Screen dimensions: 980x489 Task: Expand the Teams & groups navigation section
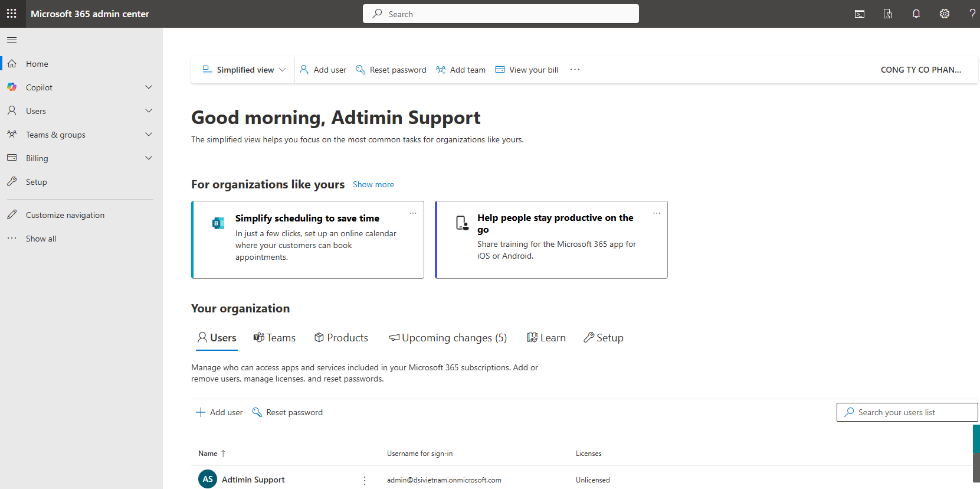tap(149, 134)
